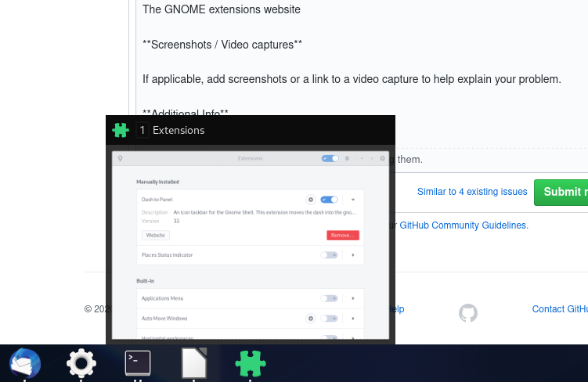588x382 pixels.
Task: Collapse Dash to Panel details arrow in preview
Action: coord(353,200)
